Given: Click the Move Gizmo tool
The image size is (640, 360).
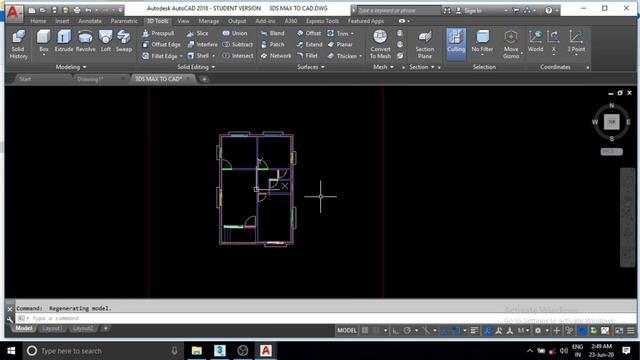Looking at the screenshot, I should tap(511, 44).
